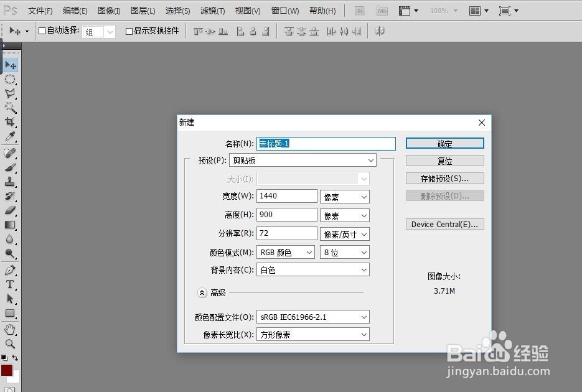Select the Elliptical Marquee tool

[x=10, y=80]
